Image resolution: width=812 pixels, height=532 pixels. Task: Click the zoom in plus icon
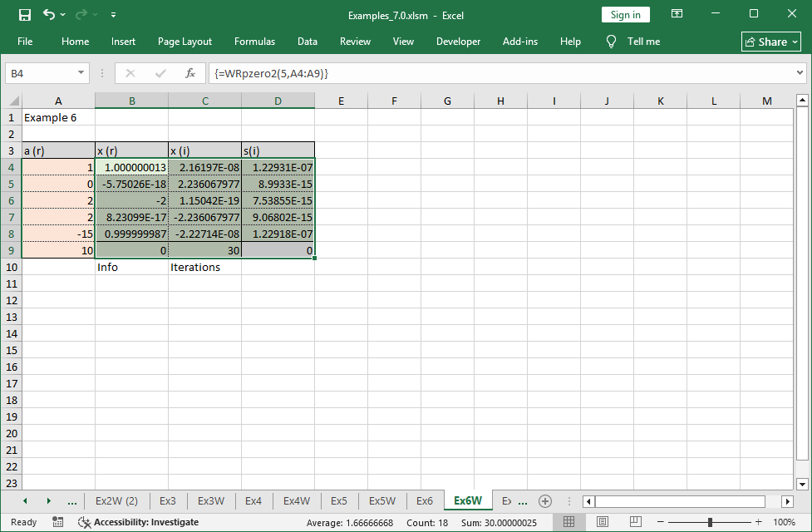point(758,522)
